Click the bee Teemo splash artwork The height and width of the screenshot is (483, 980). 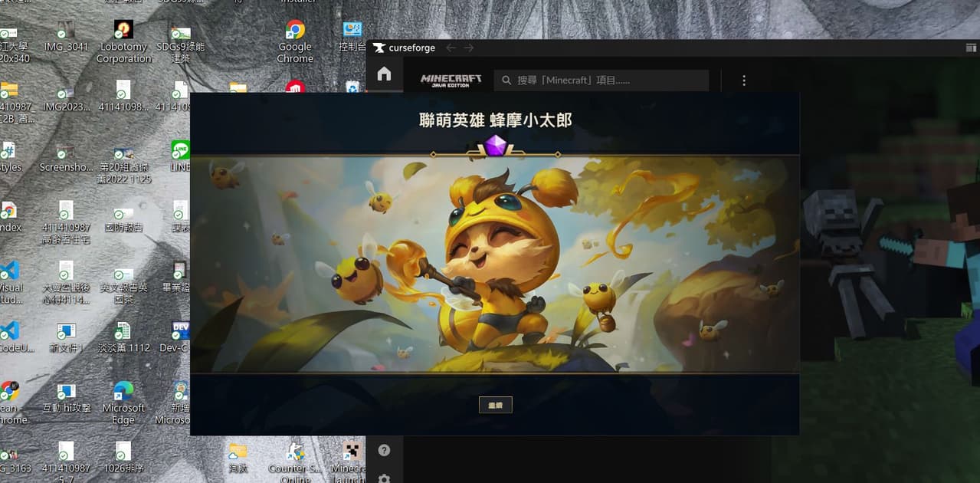tap(494, 264)
